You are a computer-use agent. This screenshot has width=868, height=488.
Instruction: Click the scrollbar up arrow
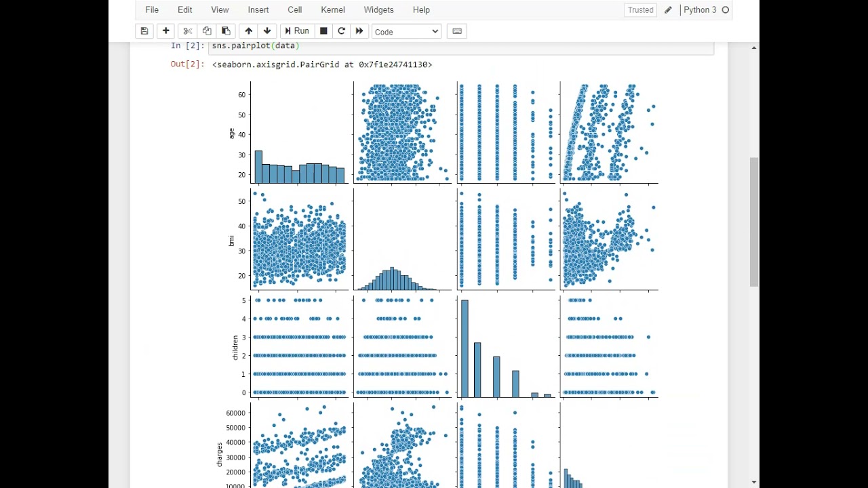point(753,47)
